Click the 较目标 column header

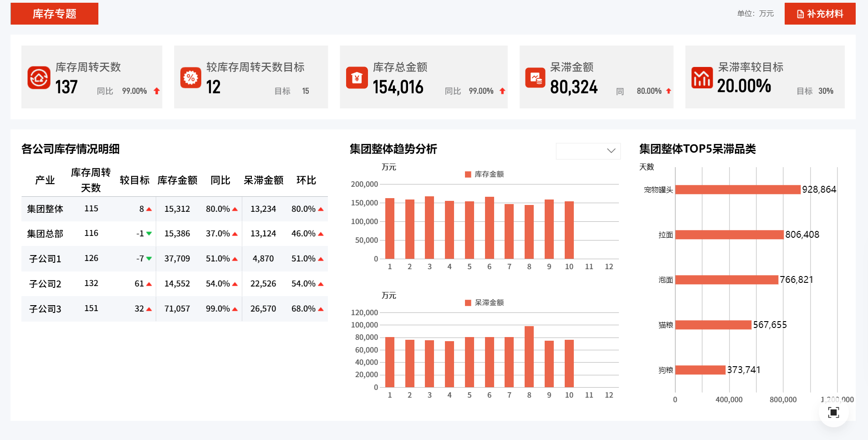pos(134,180)
